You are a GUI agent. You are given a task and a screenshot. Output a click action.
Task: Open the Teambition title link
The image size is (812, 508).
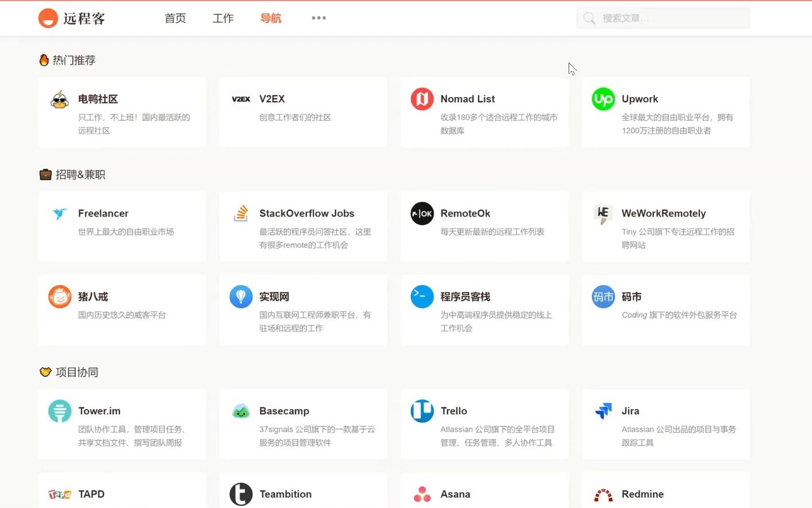coord(285,494)
